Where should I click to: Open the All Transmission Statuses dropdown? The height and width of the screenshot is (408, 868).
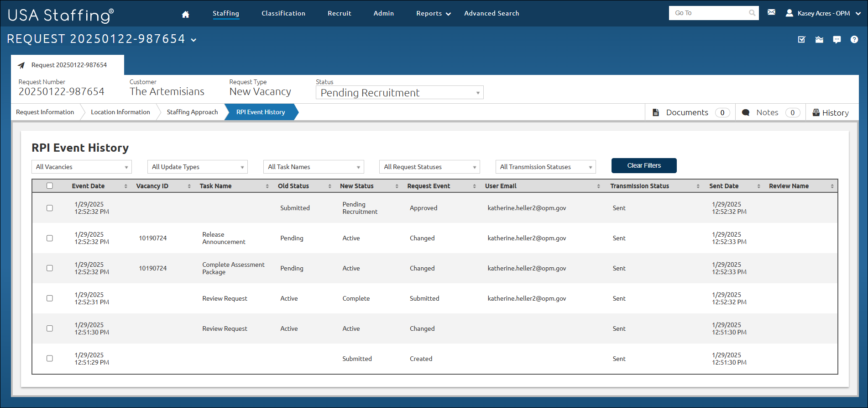[546, 167]
